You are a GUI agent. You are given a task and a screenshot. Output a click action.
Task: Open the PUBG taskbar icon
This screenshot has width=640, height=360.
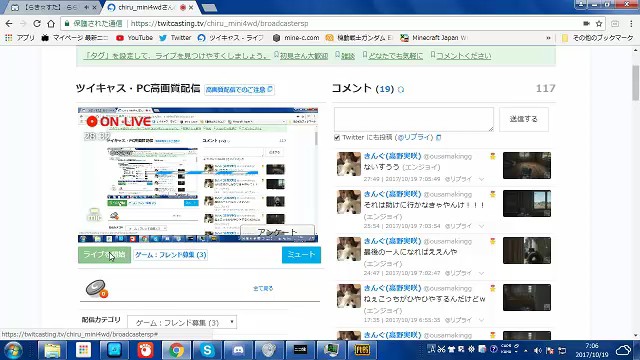[362, 350]
